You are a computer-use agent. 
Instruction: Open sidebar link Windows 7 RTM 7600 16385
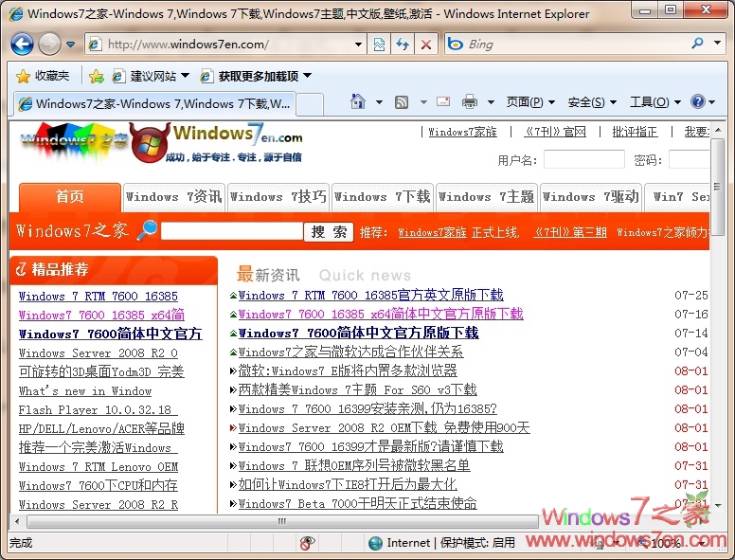pyautogui.click(x=99, y=297)
